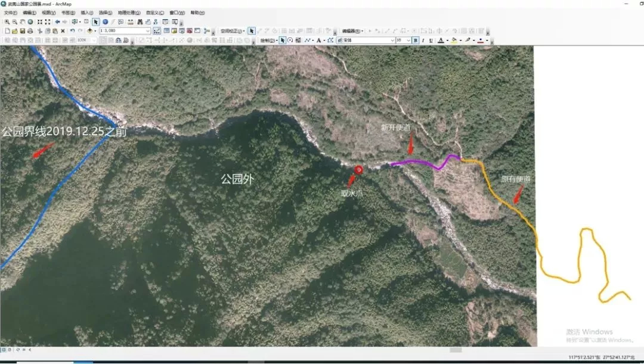Toggle Bold text formatting
This screenshot has height=364, width=644.
[x=416, y=41]
